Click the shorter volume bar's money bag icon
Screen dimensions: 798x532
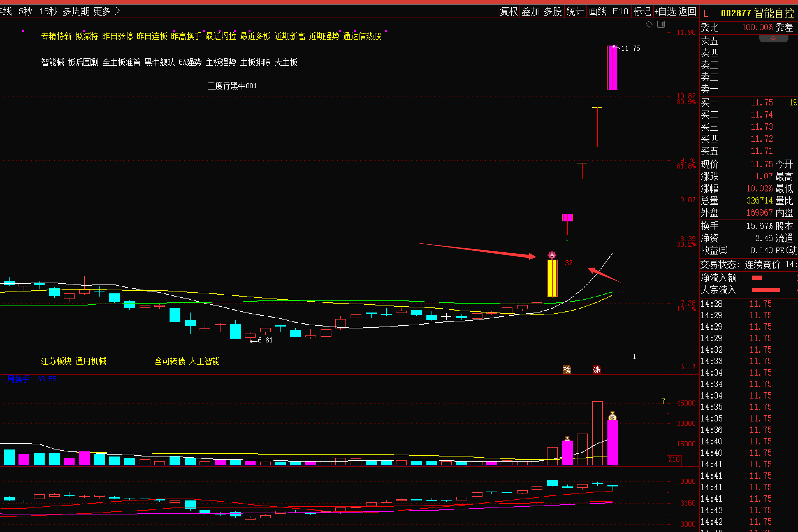567,438
